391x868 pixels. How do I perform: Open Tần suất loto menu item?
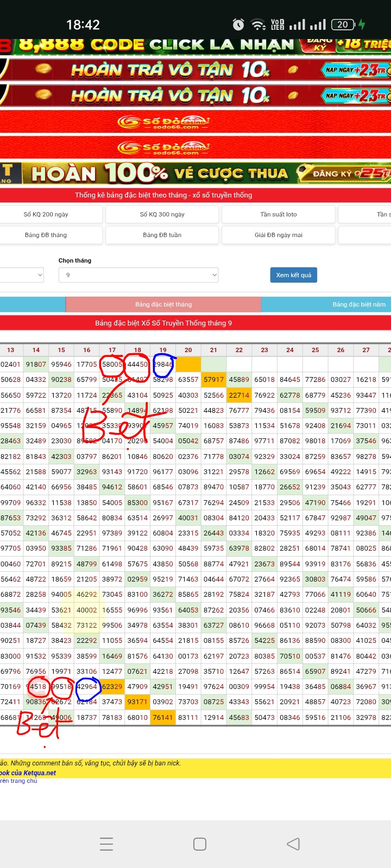[278, 214]
